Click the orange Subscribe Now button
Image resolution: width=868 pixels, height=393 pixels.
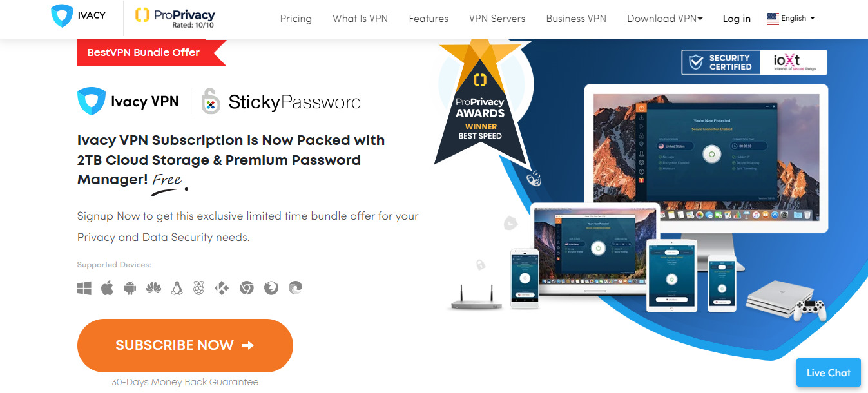click(x=185, y=345)
